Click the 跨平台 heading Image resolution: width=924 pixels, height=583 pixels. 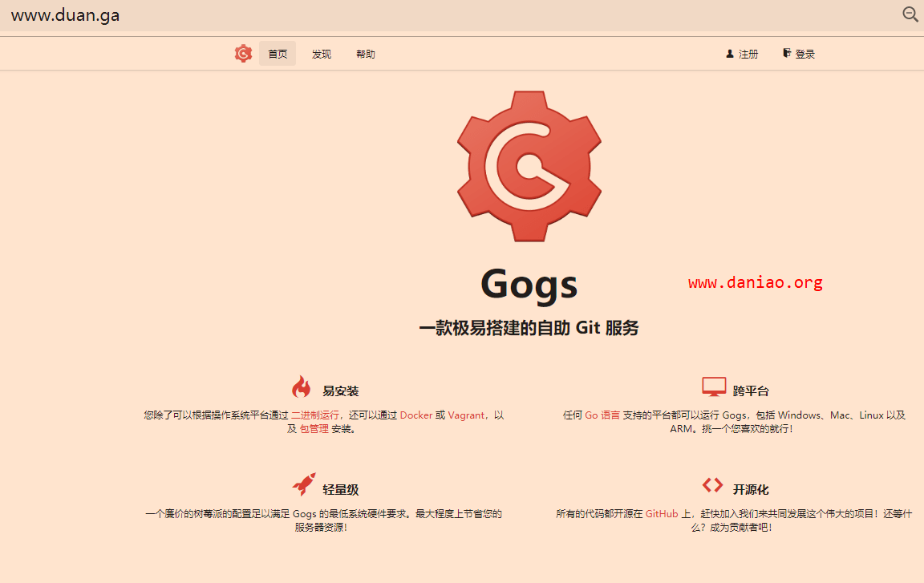pyautogui.click(x=751, y=391)
